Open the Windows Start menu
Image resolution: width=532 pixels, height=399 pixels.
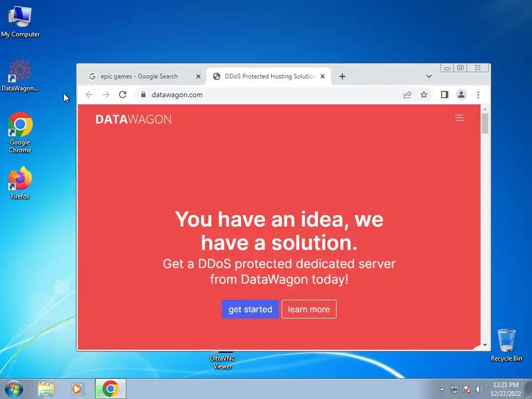click(14, 389)
